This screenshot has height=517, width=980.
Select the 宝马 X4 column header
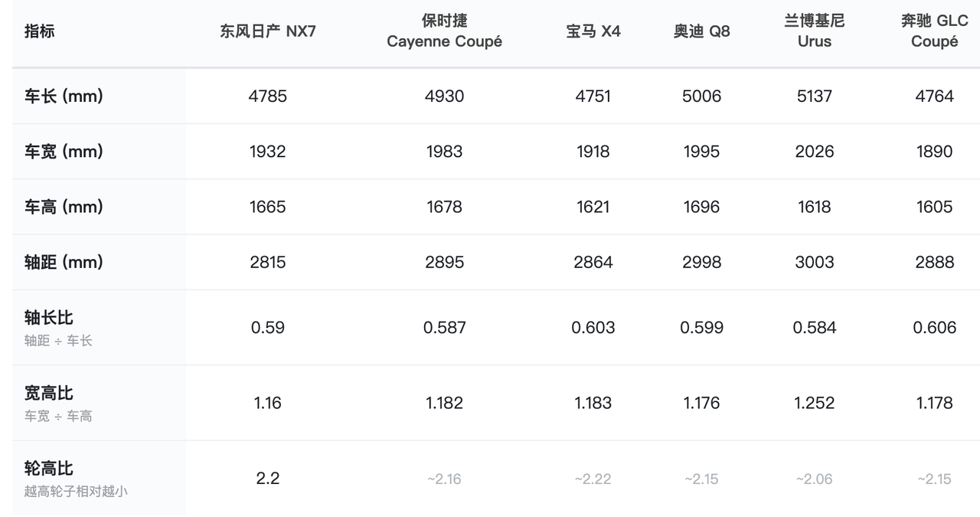[593, 32]
